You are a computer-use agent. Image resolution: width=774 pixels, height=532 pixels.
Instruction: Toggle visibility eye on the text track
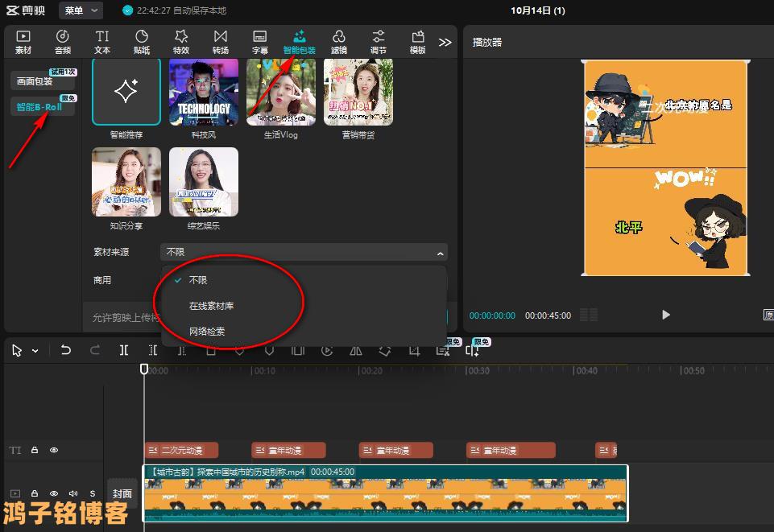[x=54, y=450]
